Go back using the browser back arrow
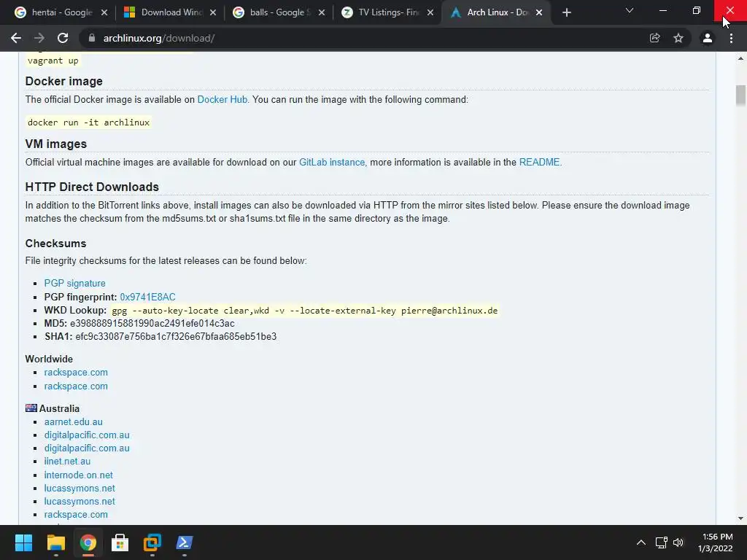 click(x=16, y=38)
